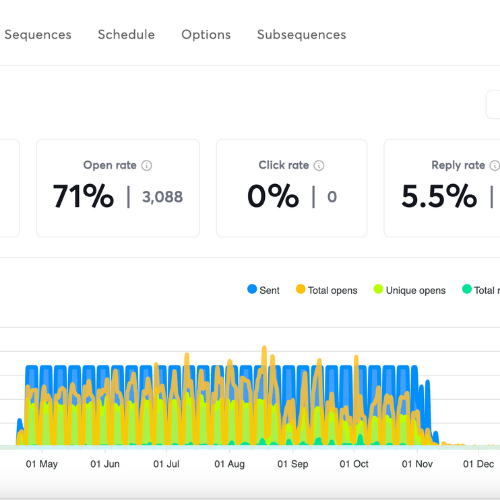Viewport: 500px width, 500px height.
Task: Click the 5.5% reply rate value
Action: coord(439,196)
